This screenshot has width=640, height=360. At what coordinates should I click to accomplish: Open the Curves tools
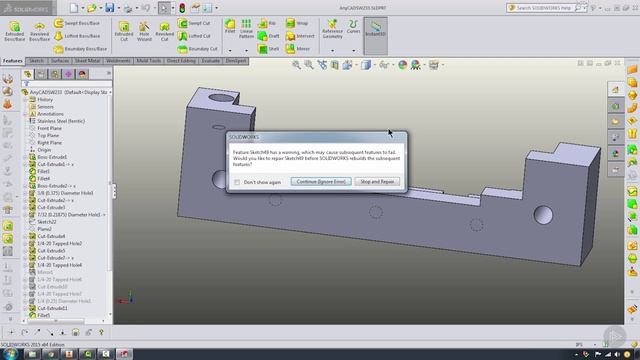[353, 27]
